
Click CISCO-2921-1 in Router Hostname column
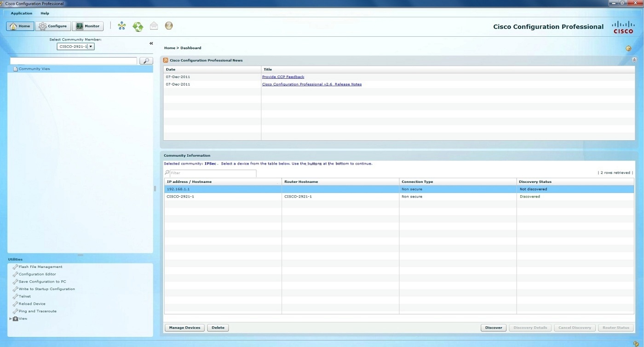[298, 197]
